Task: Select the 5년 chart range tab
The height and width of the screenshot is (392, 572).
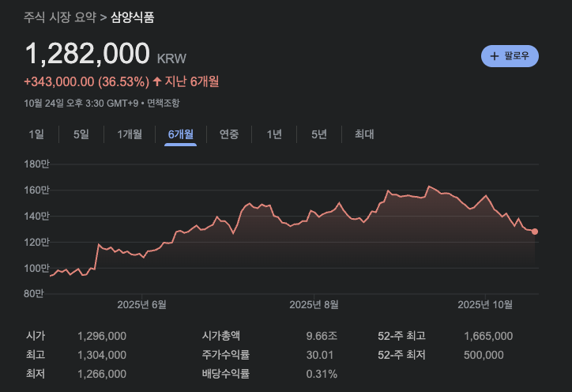Action: pos(319,134)
